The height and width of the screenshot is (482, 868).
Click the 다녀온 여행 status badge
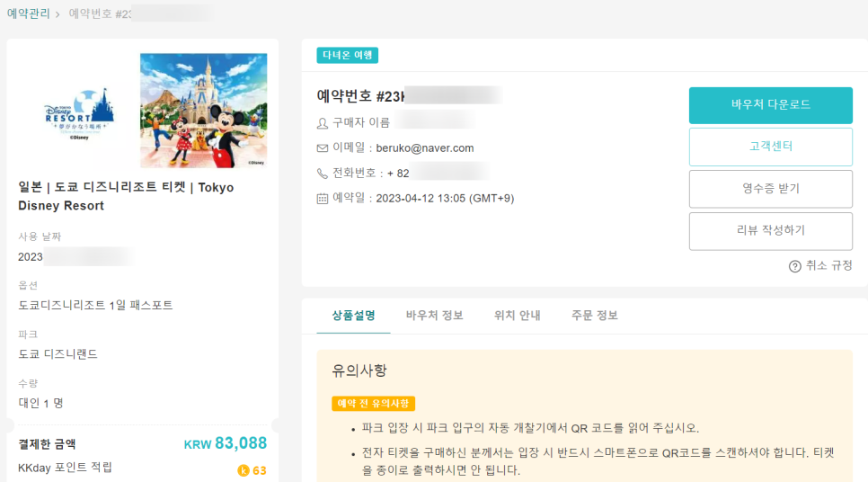(x=347, y=56)
